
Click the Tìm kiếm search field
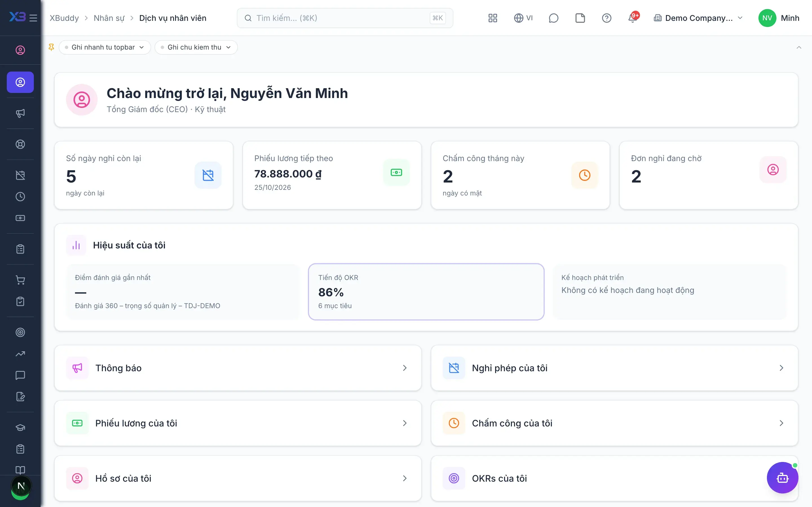(345, 18)
